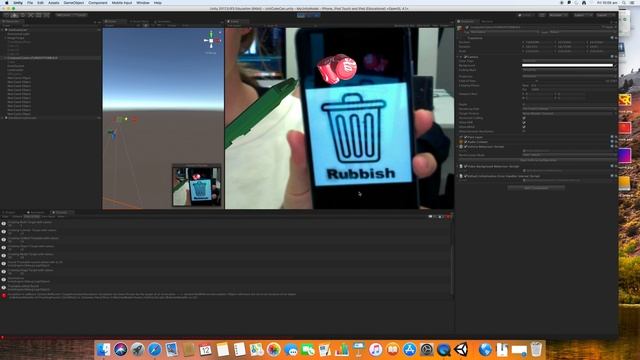Open the File menu
The height and width of the screenshot is (360, 640).
30,2
